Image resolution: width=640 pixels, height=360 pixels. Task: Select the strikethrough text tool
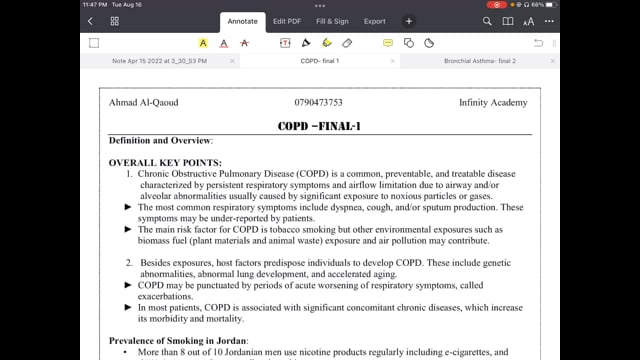244,43
